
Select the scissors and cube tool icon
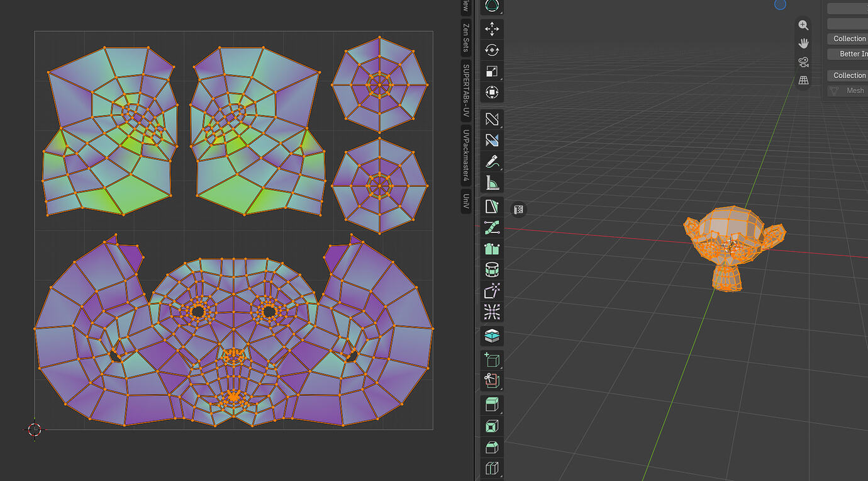[x=492, y=380]
